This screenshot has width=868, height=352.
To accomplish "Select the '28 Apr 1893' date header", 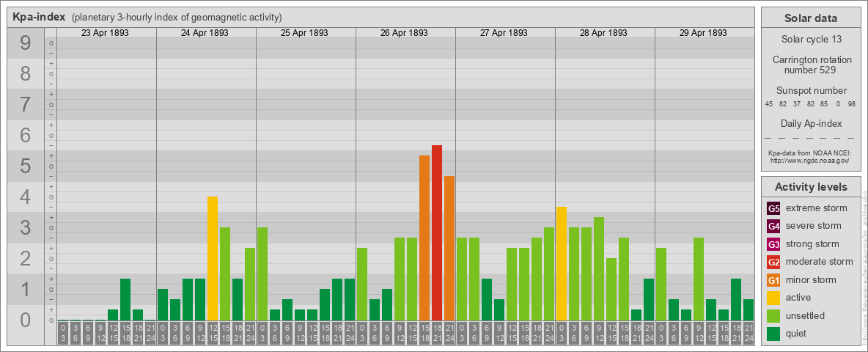I will pyautogui.click(x=603, y=33).
